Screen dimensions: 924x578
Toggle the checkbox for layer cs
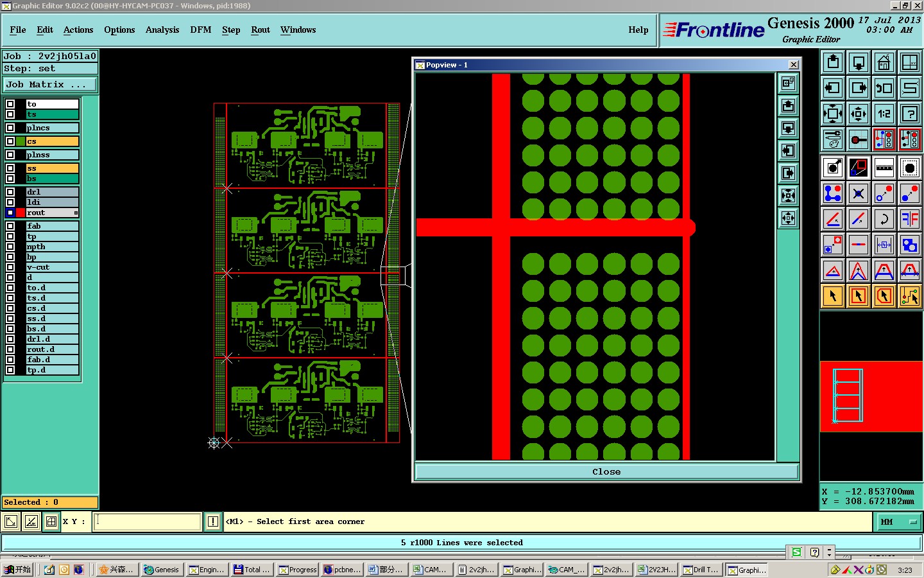[x=10, y=141]
